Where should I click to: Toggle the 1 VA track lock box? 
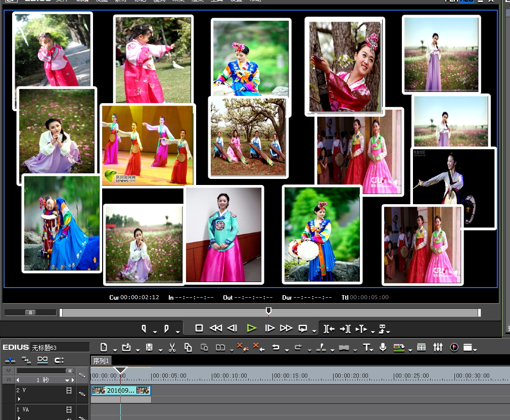tap(69, 410)
